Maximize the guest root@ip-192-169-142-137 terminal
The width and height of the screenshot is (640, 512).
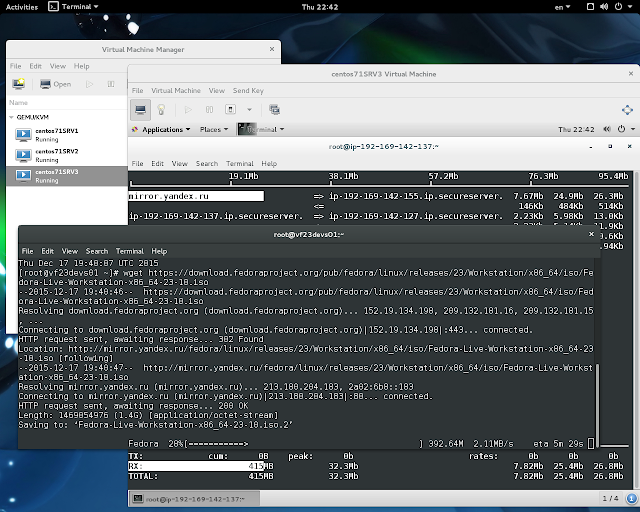(610, 147)
